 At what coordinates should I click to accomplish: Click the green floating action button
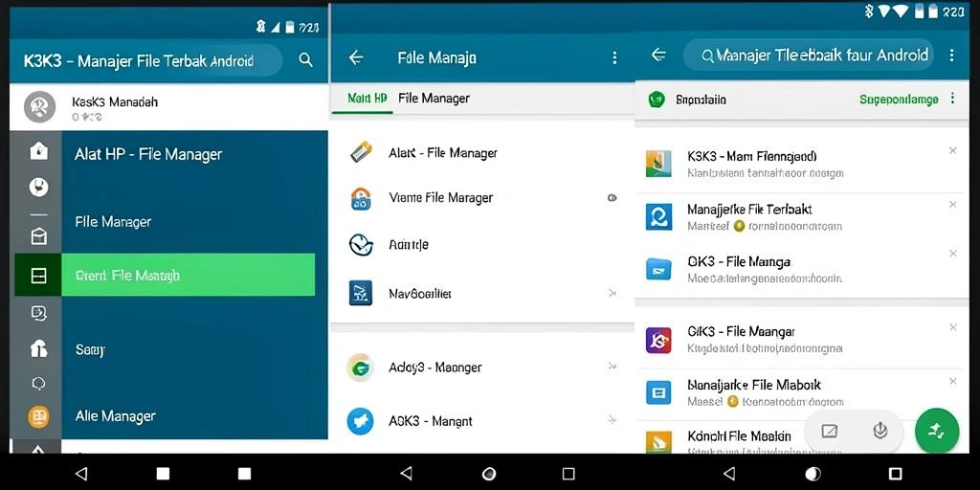937,430
